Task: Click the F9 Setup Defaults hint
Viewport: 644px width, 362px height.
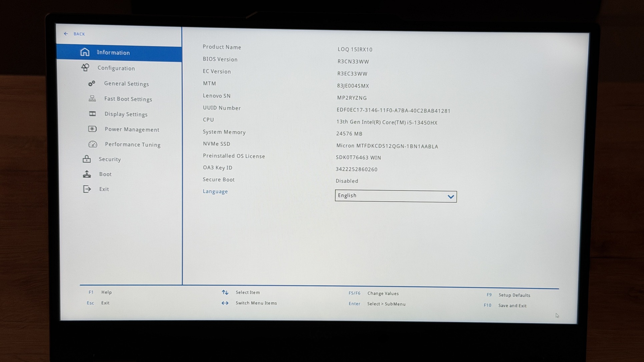Action: pos(514,295)
